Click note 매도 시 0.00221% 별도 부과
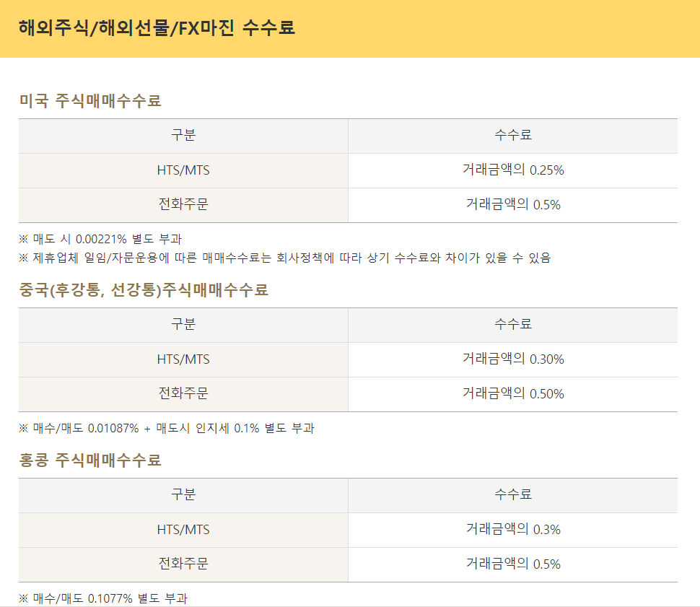Viewport: 700px width, 607px height. tap(100, 239)
